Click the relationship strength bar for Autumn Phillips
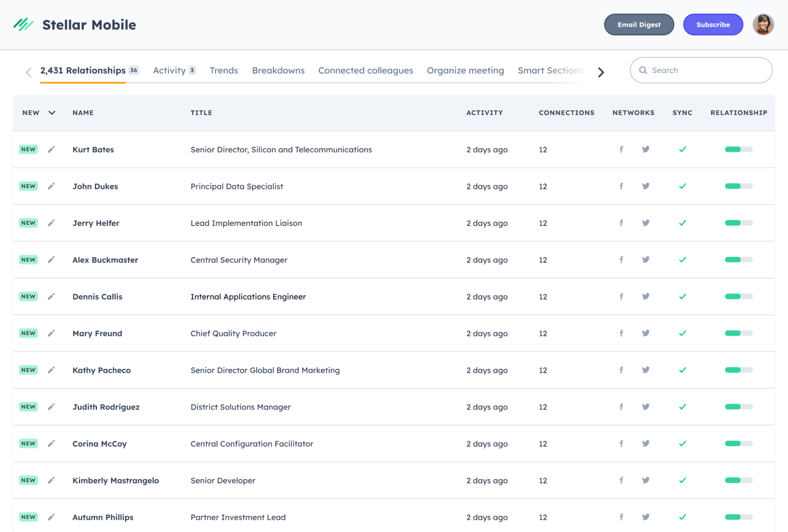The width and height of the screenshot is (788, 532). (x=738, y=517)
